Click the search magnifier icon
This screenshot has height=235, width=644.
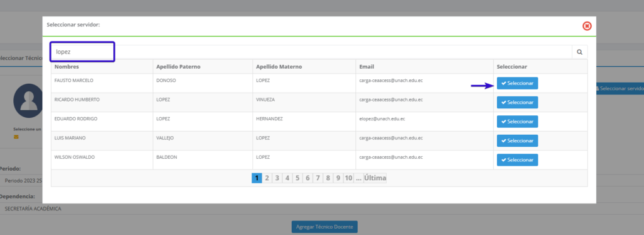[x=579, y=52]
